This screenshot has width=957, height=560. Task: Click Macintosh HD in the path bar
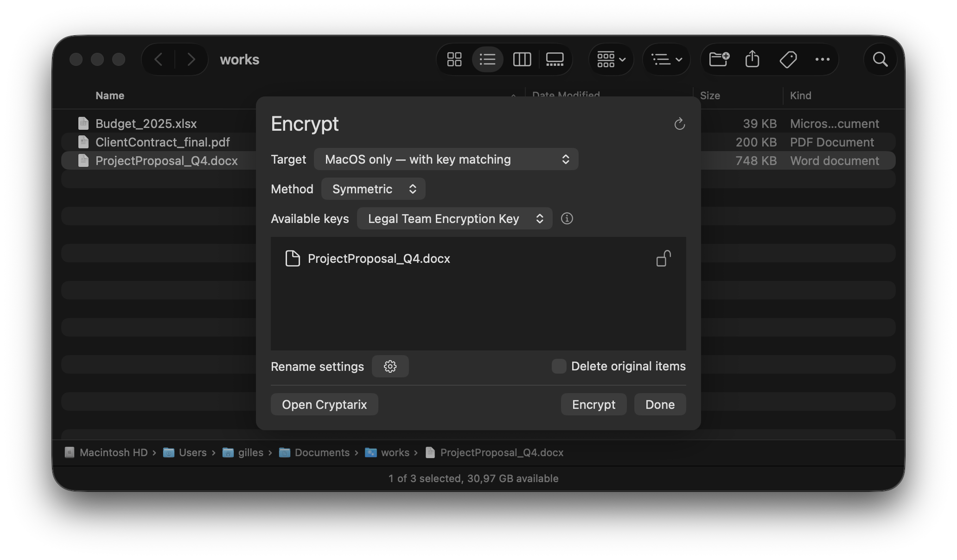(x=107, y=452)
